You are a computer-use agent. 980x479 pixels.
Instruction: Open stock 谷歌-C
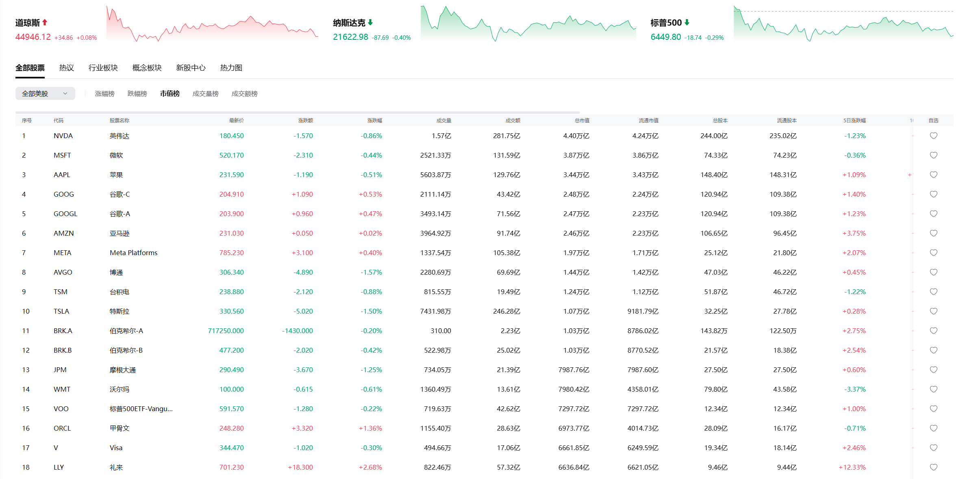tap(120, 195)
